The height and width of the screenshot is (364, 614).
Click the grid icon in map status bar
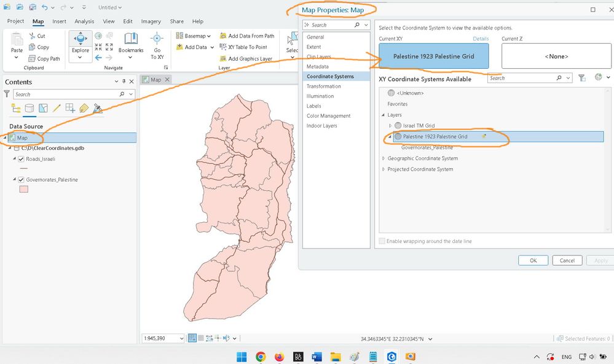pyautogui.click(x=200, y=338)
